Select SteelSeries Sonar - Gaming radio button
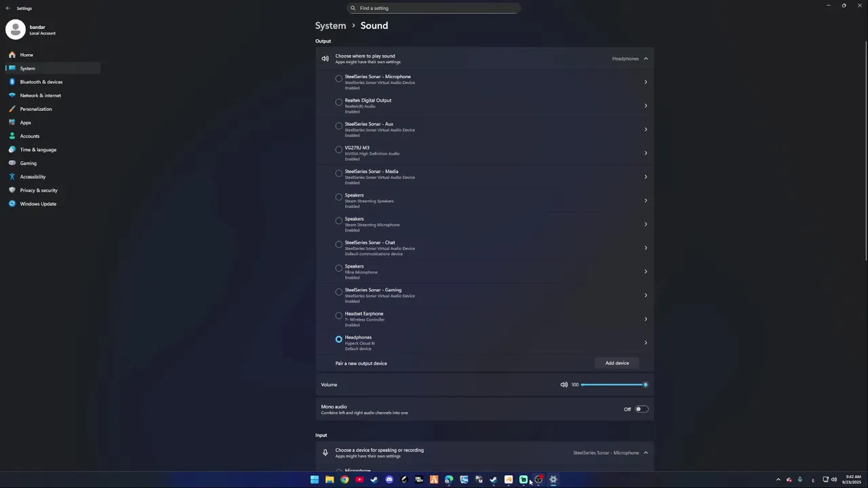This screenshot has width=868, height=488. coord(339,292)
